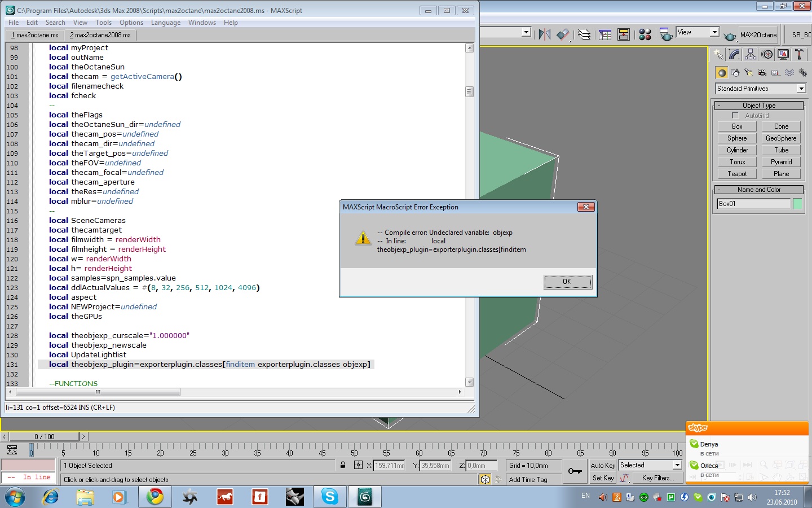Click the X coordinate field
Viewport: 812px width, 508px height.
click(390, 466)
